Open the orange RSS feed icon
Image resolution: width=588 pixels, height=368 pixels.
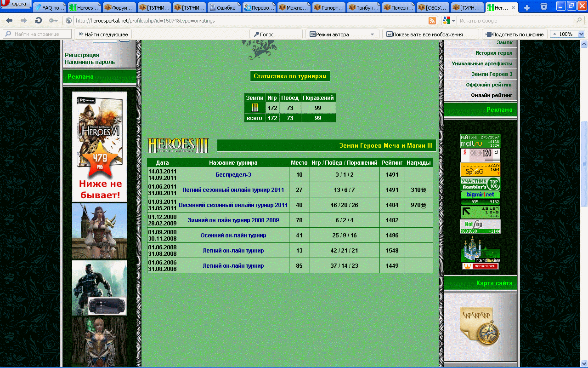click(432, 21)
